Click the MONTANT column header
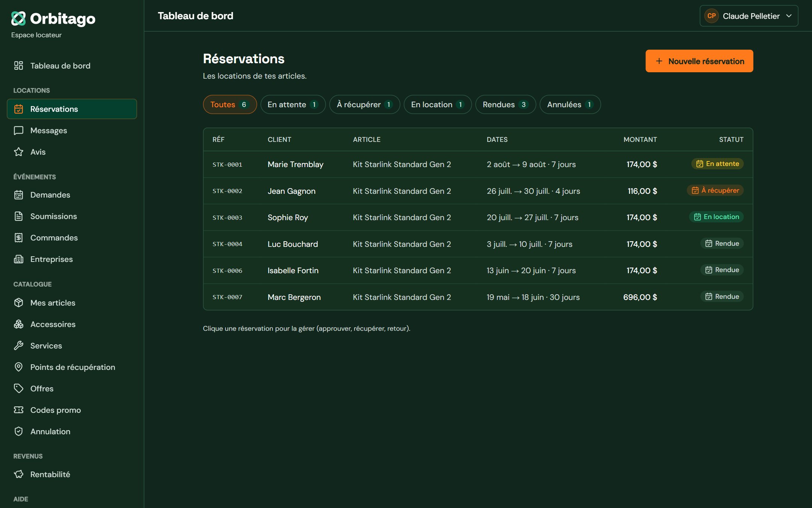 click(x=640, y=140)
